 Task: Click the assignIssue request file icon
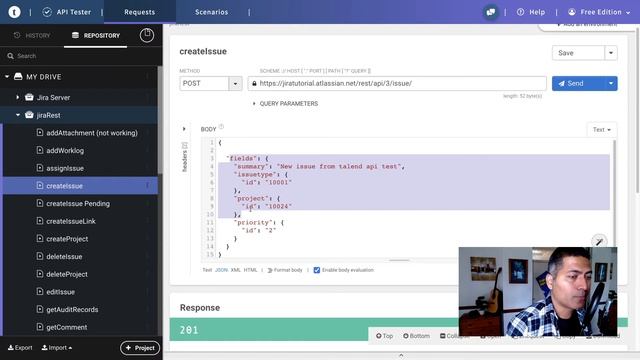40,168
